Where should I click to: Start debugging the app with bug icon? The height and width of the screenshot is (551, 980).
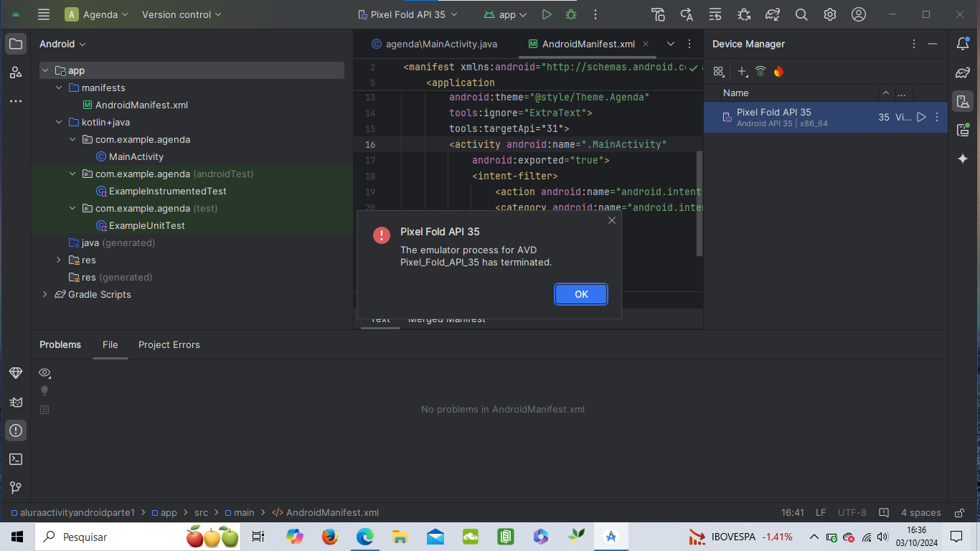570,14
